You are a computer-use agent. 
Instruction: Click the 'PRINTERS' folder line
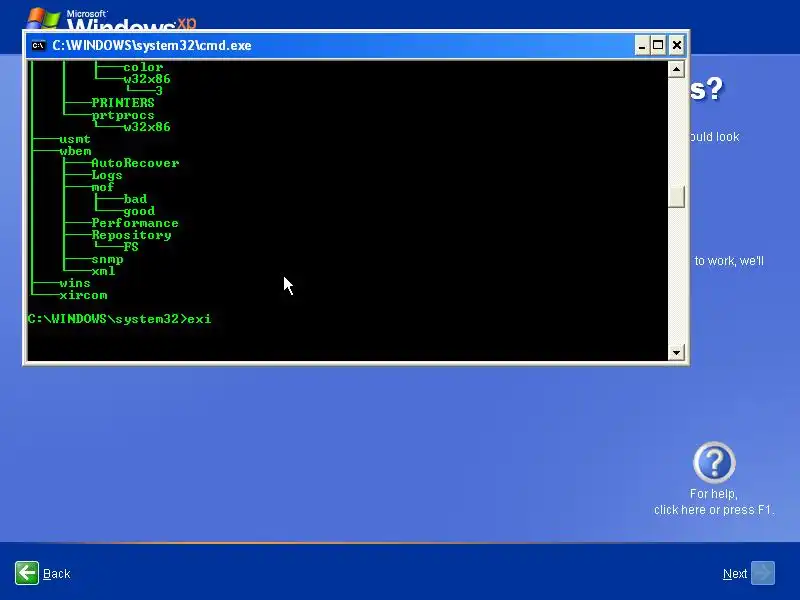[123, 103]
